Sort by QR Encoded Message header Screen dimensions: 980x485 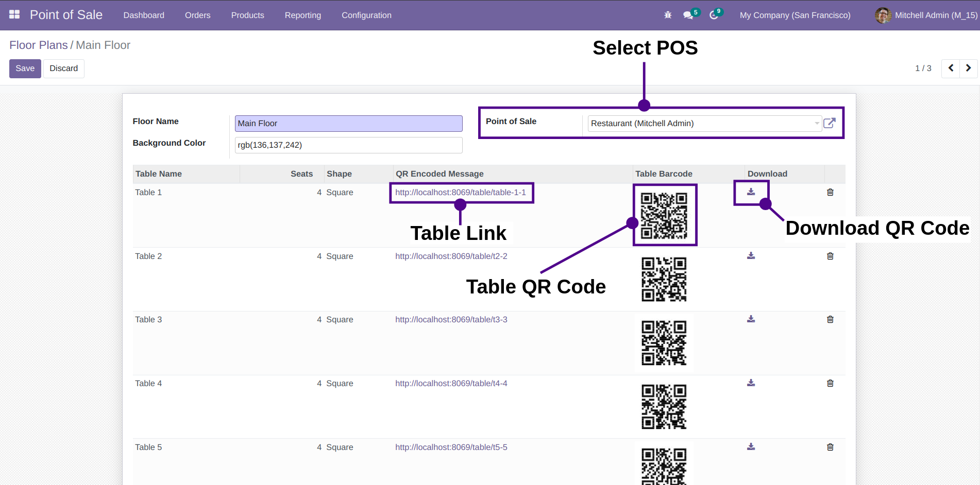(x=512, y=174)
